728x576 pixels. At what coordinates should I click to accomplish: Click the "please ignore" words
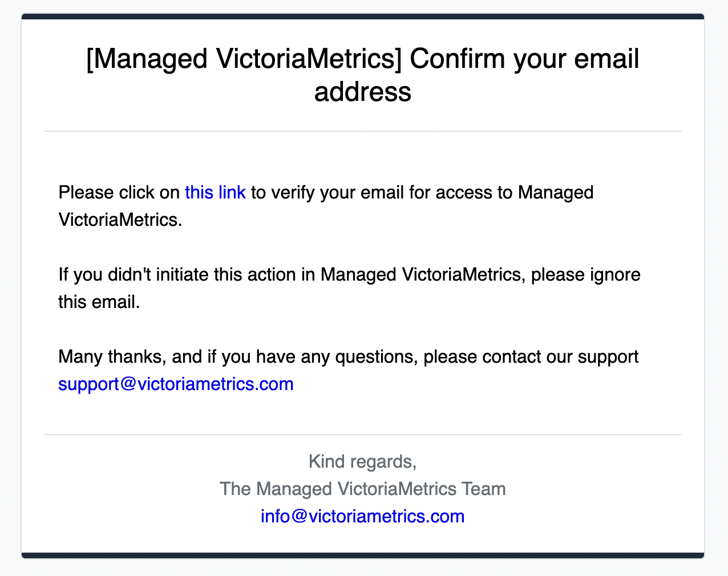[x=585, y=275]
